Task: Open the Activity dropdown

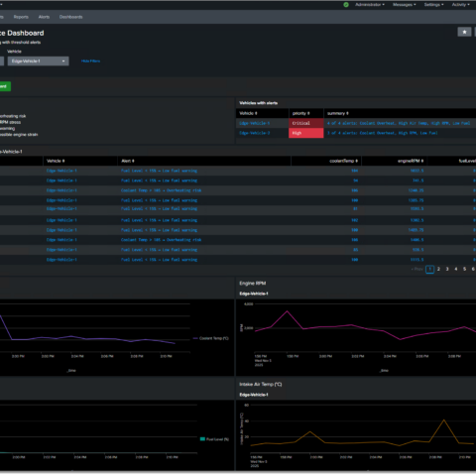Action: pyautogui.click(x=461, y=5)
